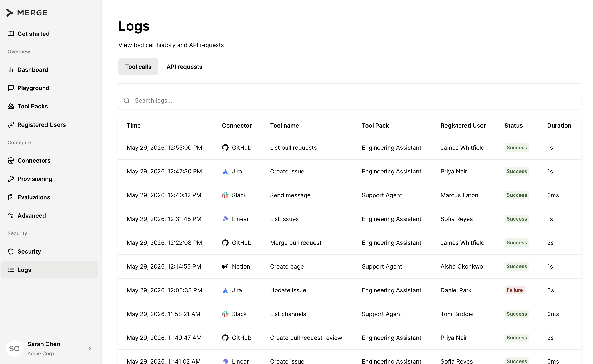Click the Tool Pack column header
The width and height of the screenshot is (593, 364).
pos(375,126)
